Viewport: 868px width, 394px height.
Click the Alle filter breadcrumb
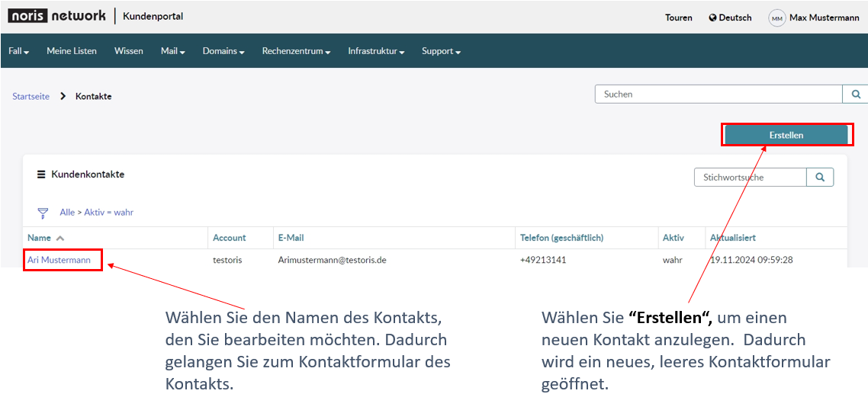[x=67, y=213]
